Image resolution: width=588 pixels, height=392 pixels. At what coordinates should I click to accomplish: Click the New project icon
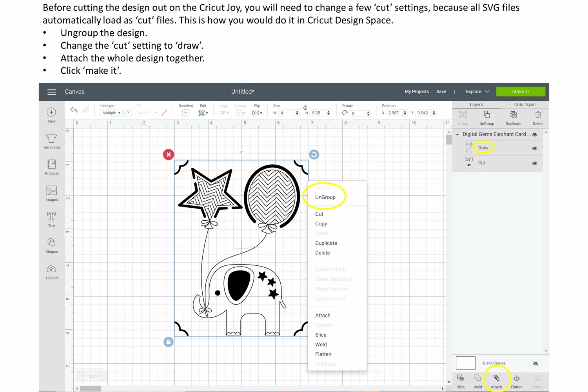[51, 113]
